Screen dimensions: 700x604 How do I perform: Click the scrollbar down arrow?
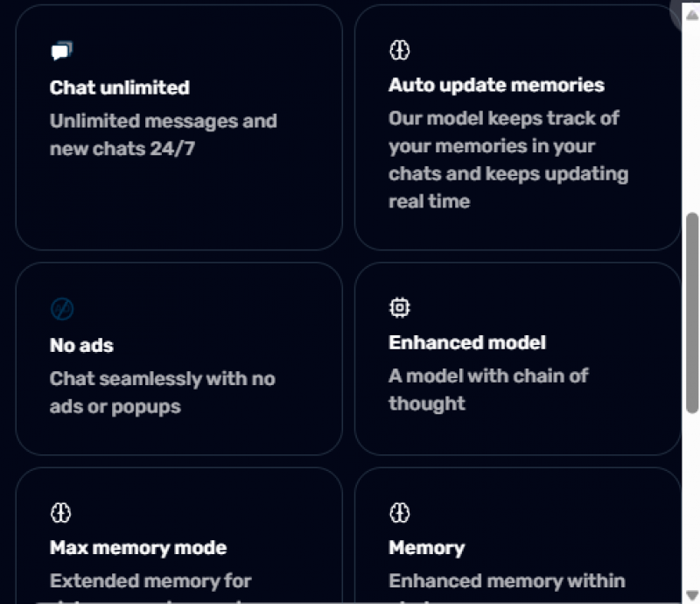point(692,594)
